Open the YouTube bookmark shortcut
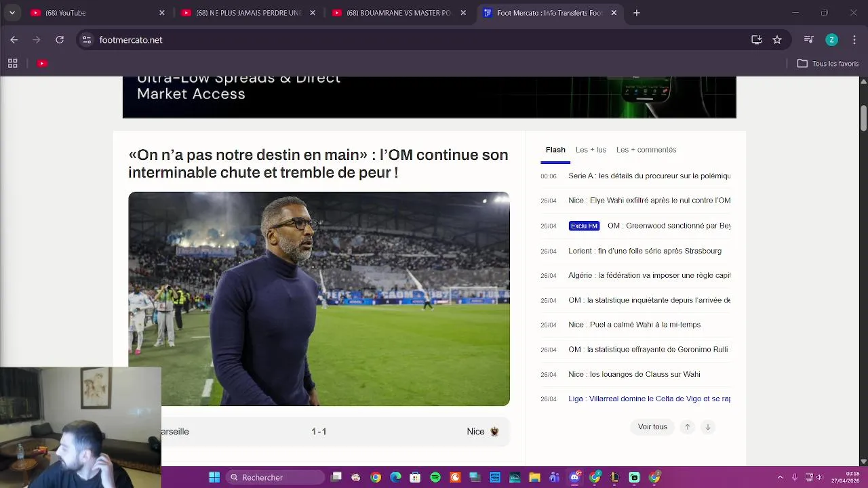Image resolution: width=868 pixels, height=488 pixels. [42, 63]
